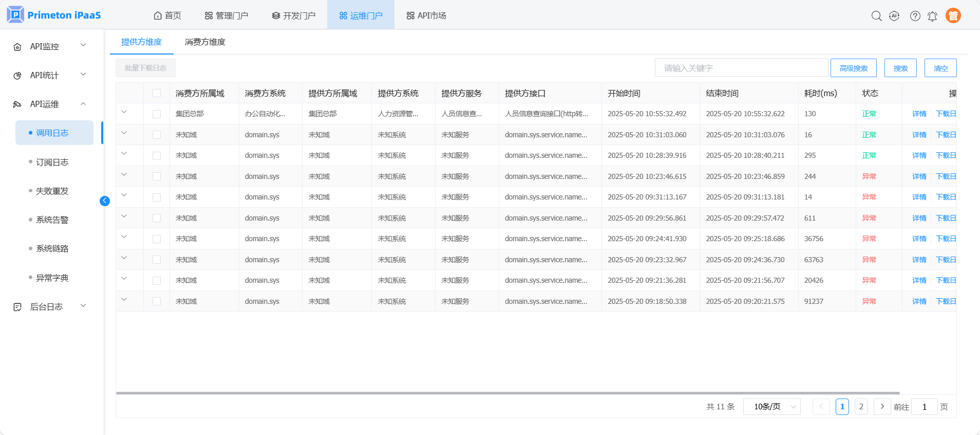980x435 pixels.
Task: Open the notifications bell
Action: click(x=932, y=16)
